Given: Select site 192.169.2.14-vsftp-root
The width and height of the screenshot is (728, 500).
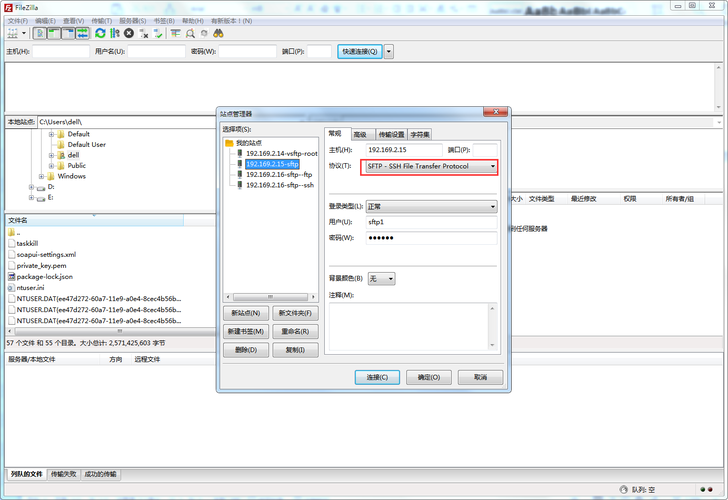Looking at the screenshot, I should (x=281, y=153).
